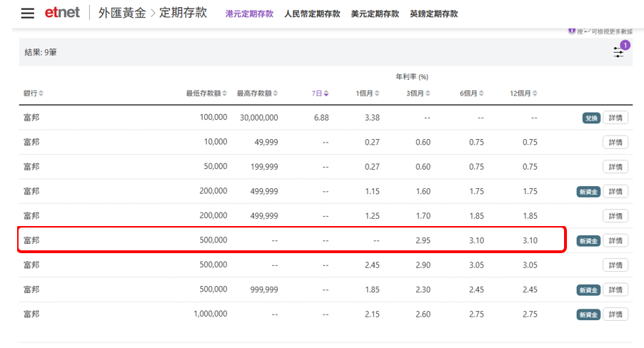Click 新資金 badge on the 2.95 rate row
This screenshot has height=348, width=644.
[x=588, y=241]
